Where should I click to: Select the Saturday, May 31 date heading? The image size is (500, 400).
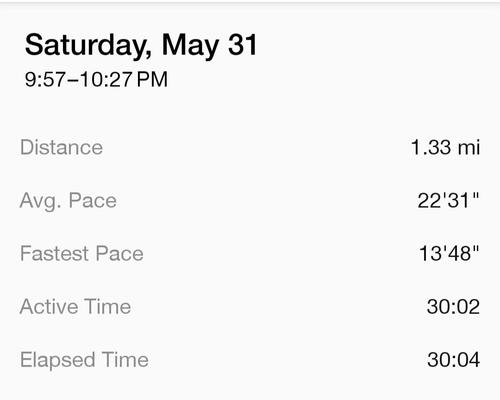(x=141, y=46)
